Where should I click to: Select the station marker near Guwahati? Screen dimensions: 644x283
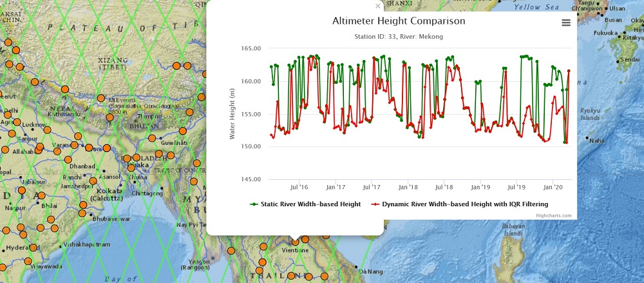tap(182, 132)
